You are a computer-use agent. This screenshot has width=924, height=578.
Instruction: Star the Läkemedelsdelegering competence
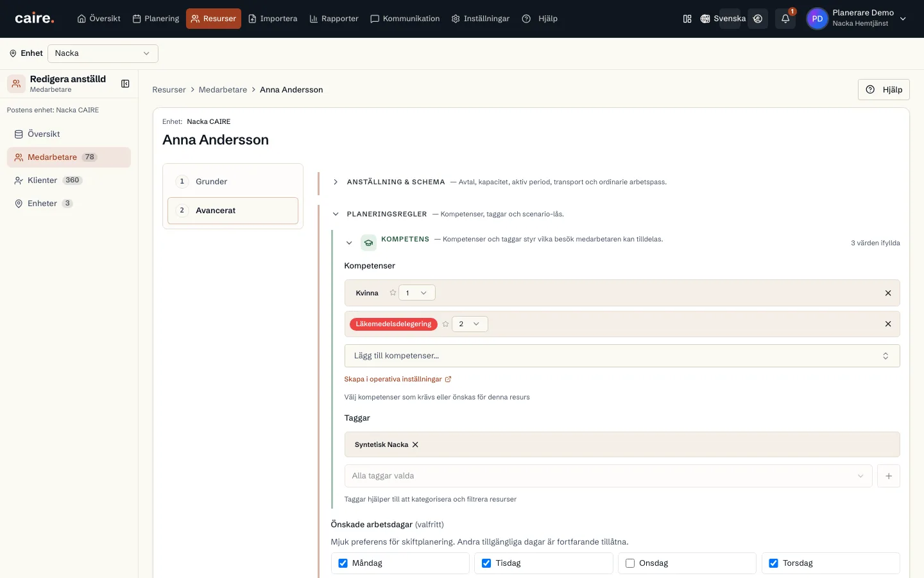445,324
